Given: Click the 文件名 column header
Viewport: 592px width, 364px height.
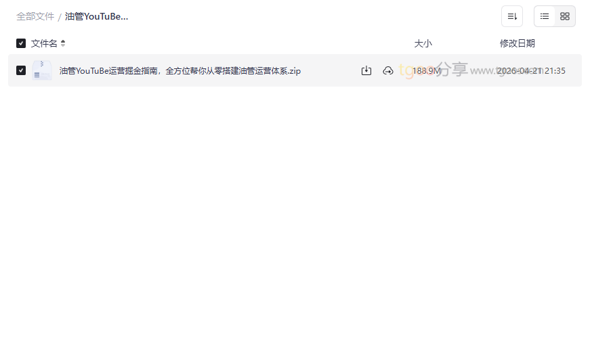Looking at the screenshot, I should click(x=44, y=43).
